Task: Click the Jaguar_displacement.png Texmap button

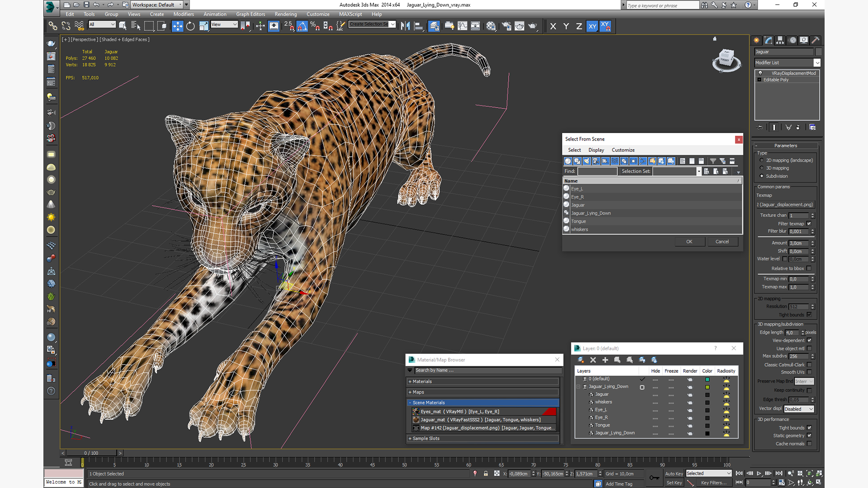Action: (x=785, y=205)
